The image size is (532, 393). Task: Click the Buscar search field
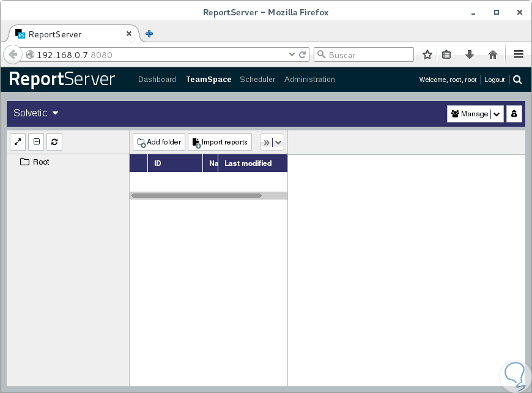point(364,54)
